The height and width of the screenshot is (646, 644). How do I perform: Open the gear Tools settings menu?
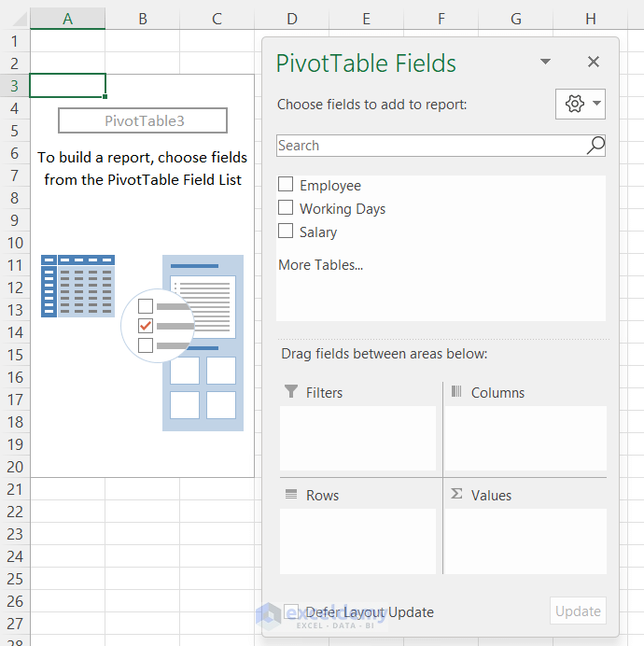pos(575,104)
